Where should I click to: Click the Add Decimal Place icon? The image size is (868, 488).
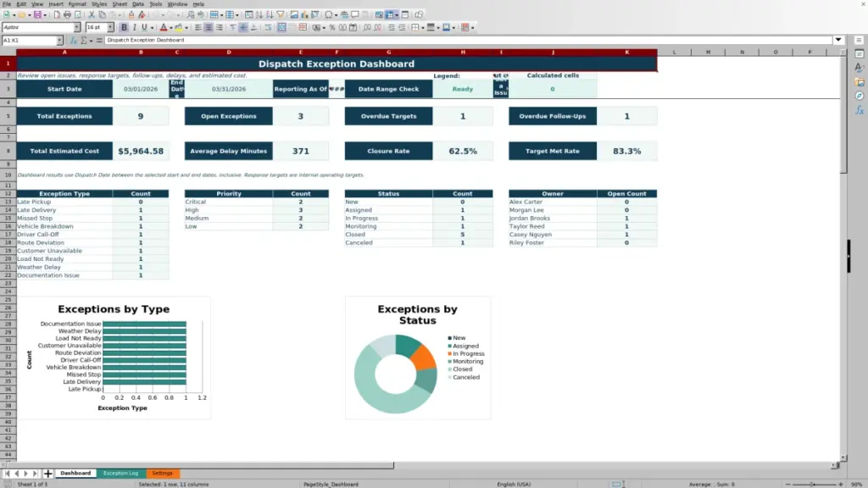pos(367,27)
